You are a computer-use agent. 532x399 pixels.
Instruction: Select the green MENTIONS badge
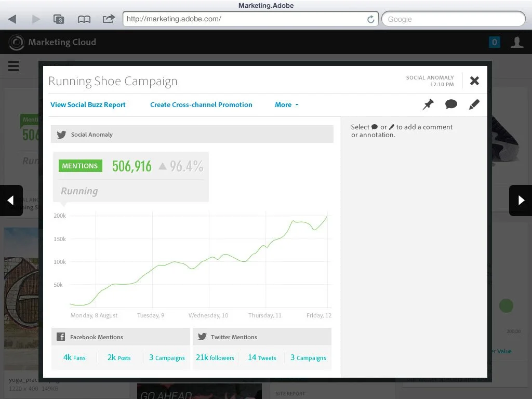[81, 166]
